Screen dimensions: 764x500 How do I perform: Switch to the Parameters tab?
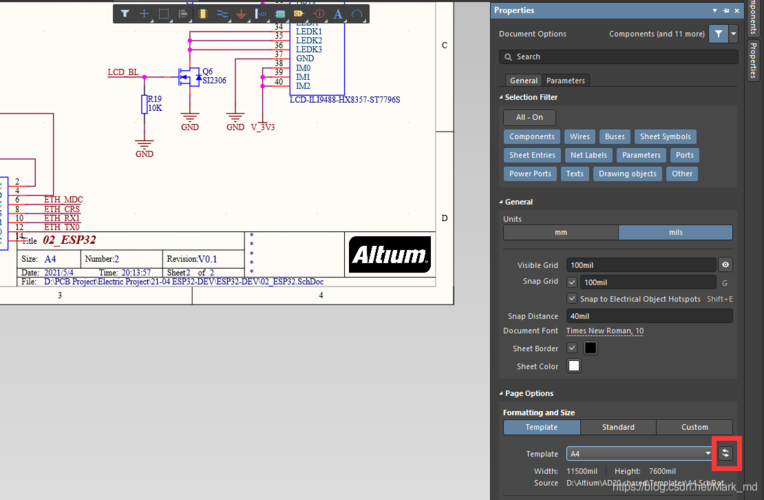(x=565, y=80)
